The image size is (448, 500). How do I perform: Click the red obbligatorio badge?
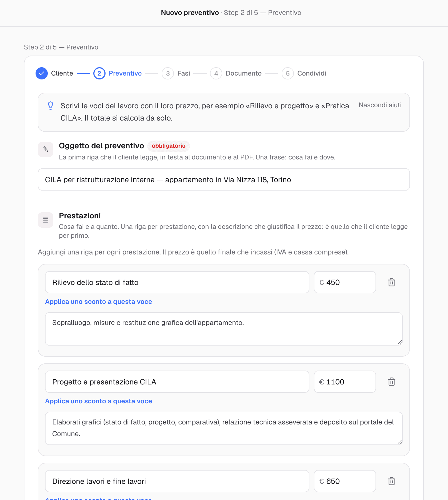169,146
